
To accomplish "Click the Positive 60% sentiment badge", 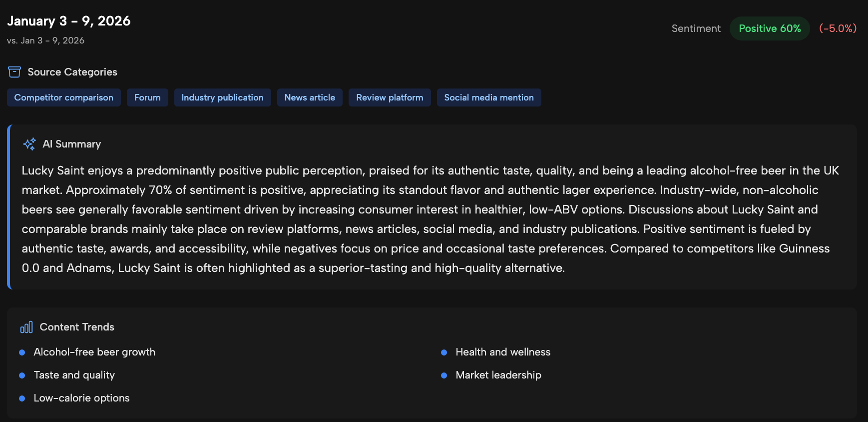I will (770, 28).
